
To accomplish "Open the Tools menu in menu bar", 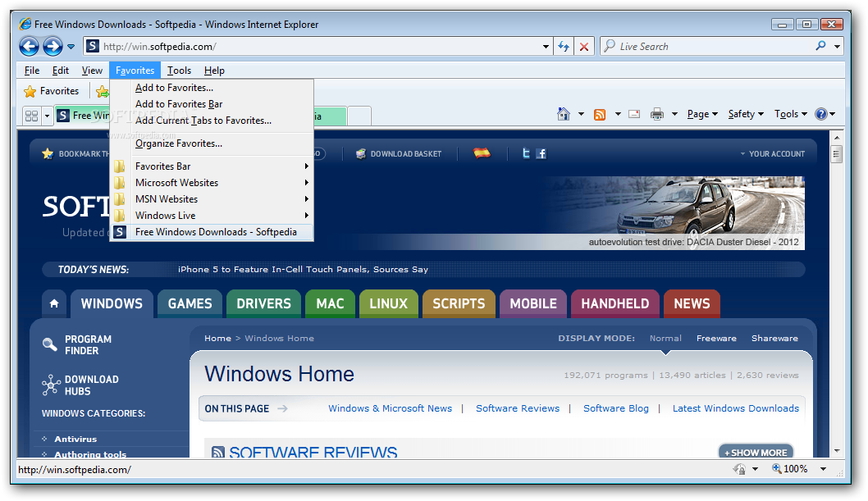I will pos(179,71).
